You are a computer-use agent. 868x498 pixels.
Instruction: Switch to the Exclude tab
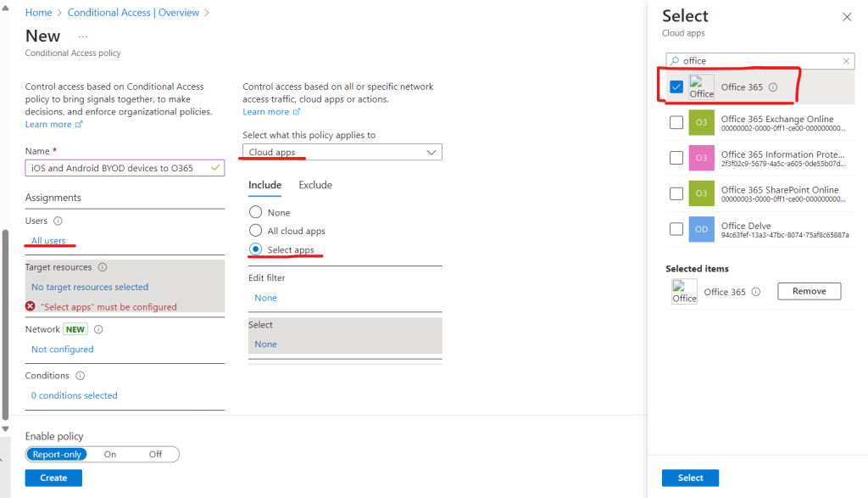click(x=315, y=185)
